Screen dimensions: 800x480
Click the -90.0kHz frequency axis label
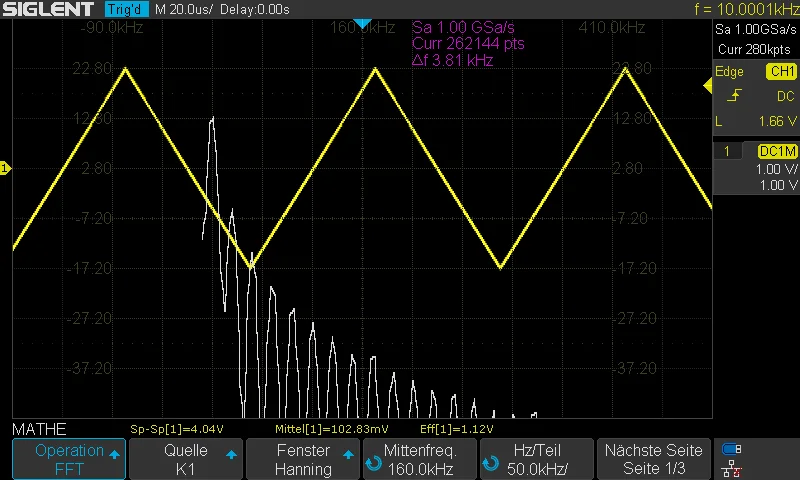[x=112, y=28]
